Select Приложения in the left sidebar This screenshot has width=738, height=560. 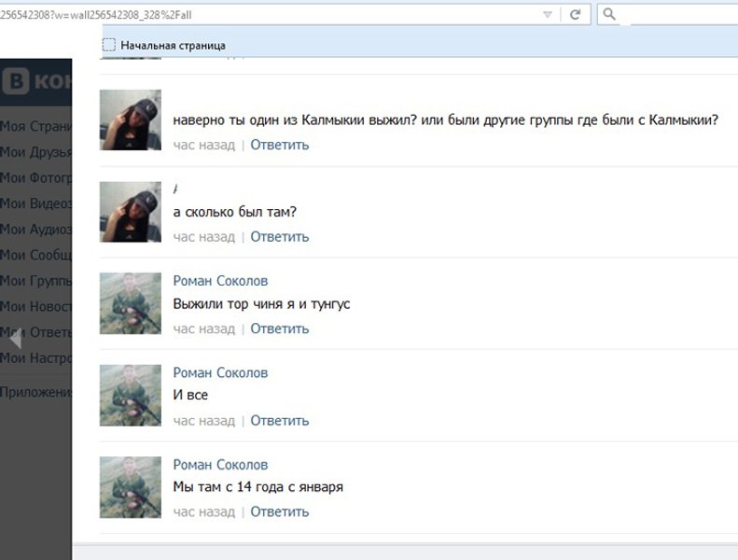(x=35, y=392)
